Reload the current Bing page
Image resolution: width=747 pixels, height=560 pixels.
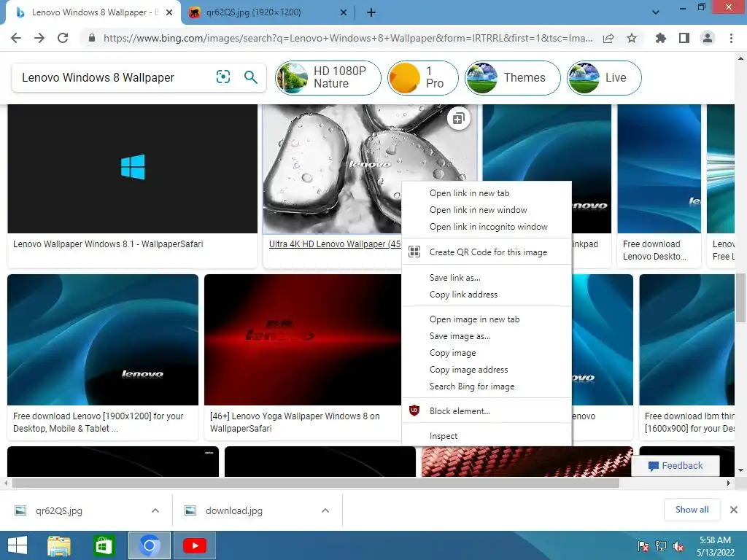63,38
